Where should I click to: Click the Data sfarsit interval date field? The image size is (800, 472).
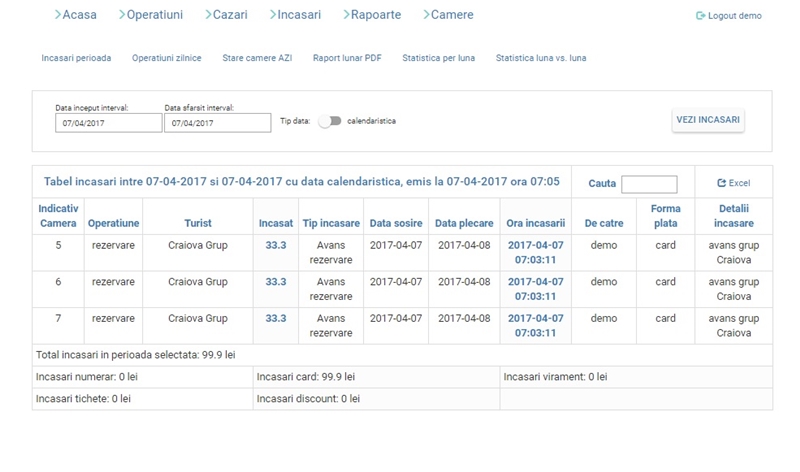coord(217,123)
